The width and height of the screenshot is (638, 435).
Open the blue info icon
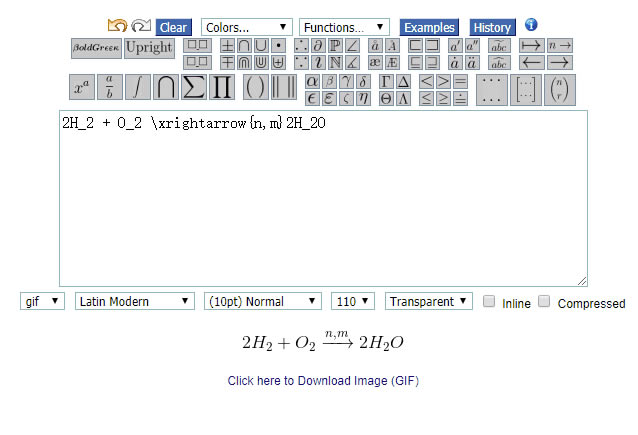531,25
